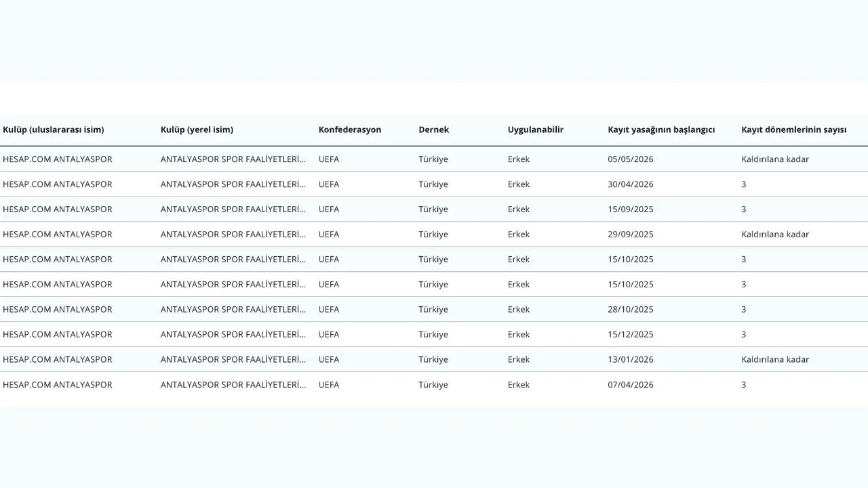Screen dimensions: 868x488
Task: Click the "Uygulanabilir" column header
Action: click(536, 129)
